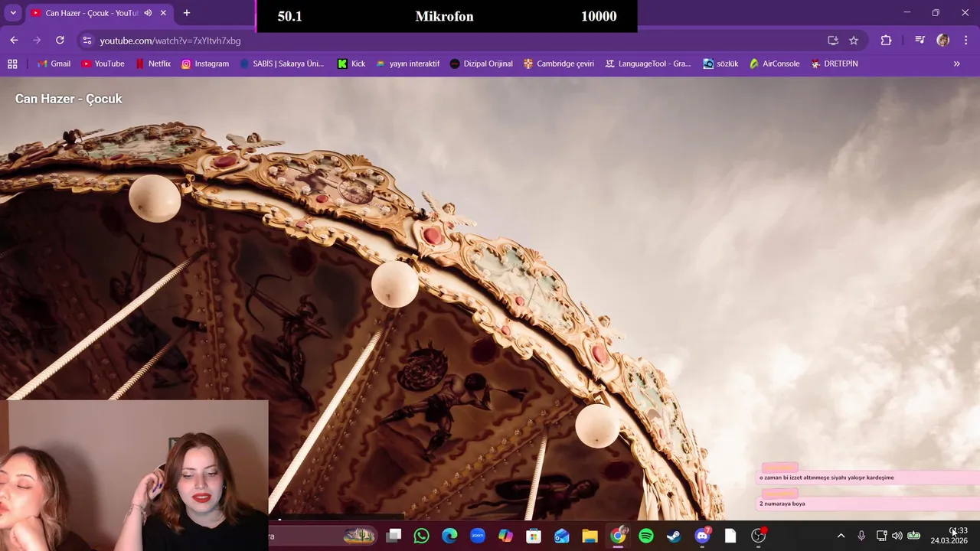Expand the hidden bookmarks chevron

pos(956,64)
